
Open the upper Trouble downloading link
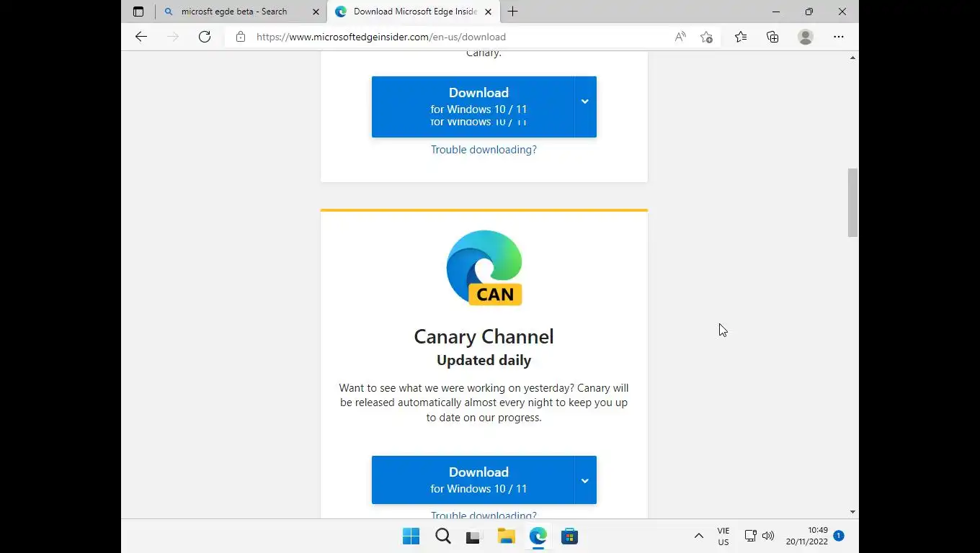484,150
